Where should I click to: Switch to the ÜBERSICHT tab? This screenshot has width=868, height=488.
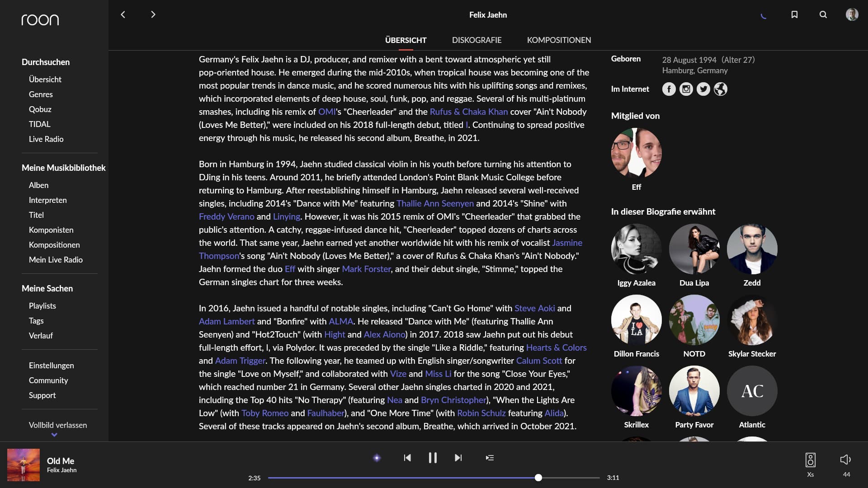406,40
